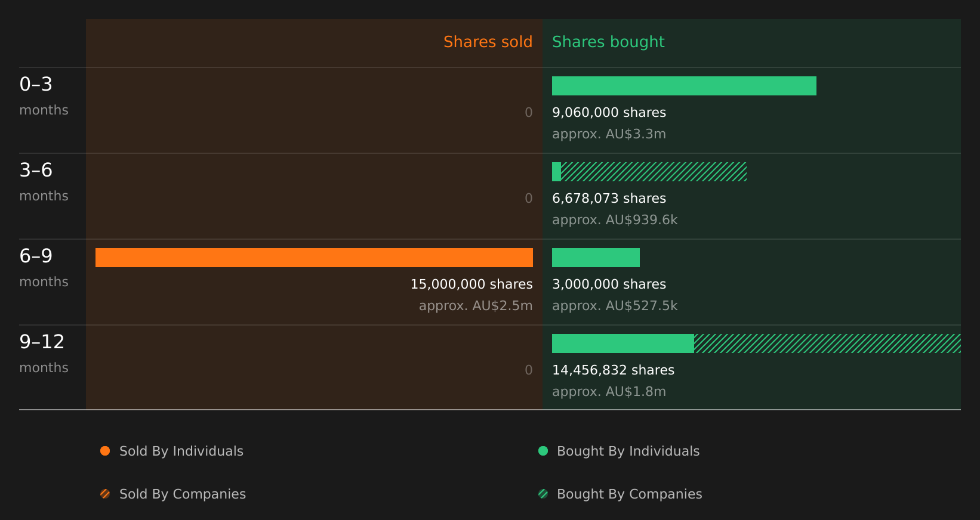Click the orange 6–9 months sold bar
Image resolution: width=980 pixels, height=520 pixels.
tap(314, 258)
